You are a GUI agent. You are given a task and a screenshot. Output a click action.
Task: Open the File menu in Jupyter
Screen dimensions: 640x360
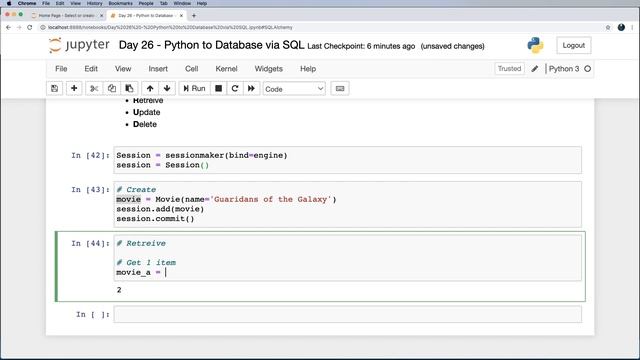(x=61, y=69)
